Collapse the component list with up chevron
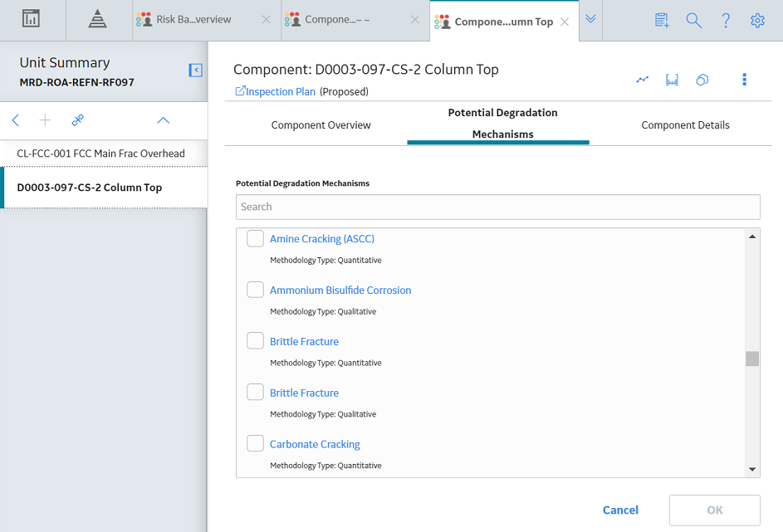Image resolution: width=783 pixels, height=532 pixels. click(x=164, y=120)
